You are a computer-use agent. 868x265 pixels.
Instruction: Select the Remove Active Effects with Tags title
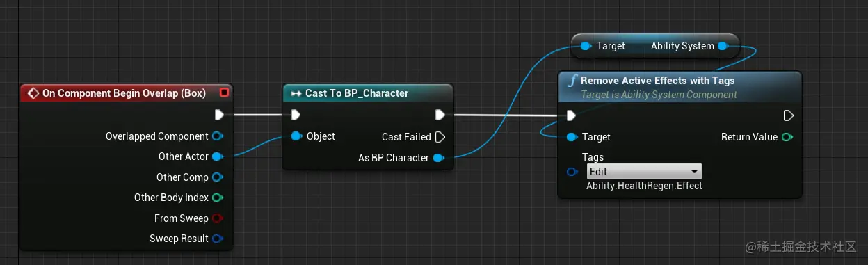click(x=657, y=81)
